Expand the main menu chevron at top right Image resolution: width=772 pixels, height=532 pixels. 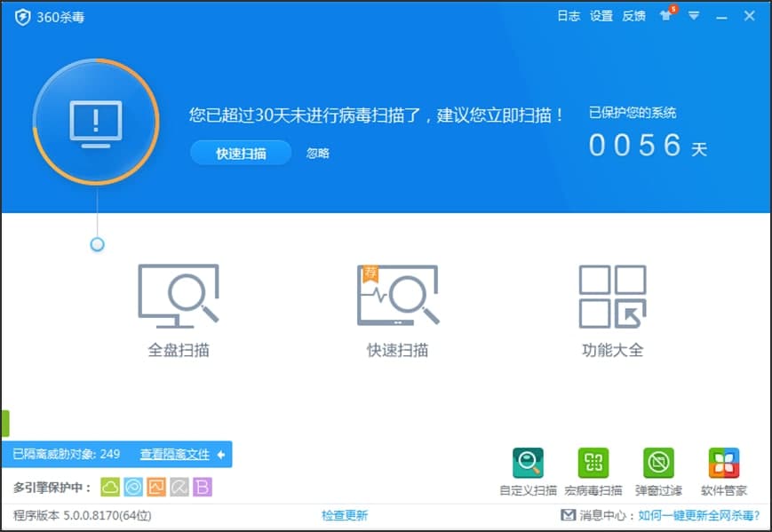[x=693, y=16]
